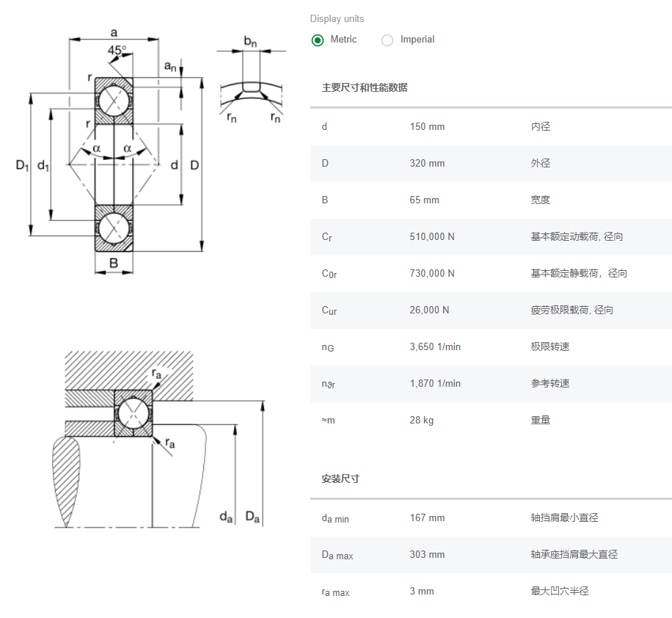Click the mounting dimensions drawing
The width and height of the screenshot is (672, 618).
[147, 440]
